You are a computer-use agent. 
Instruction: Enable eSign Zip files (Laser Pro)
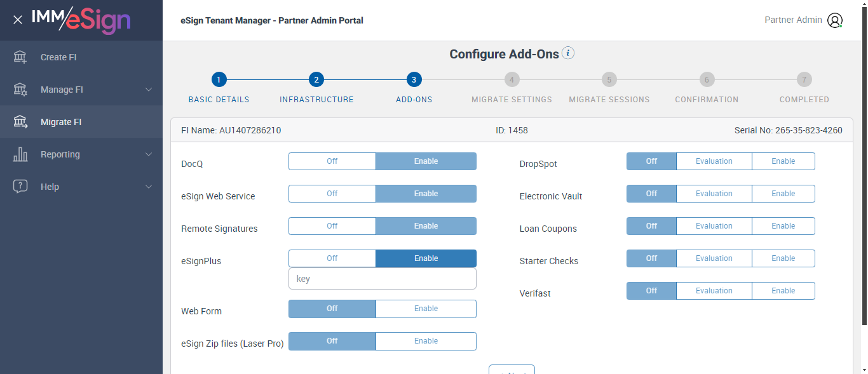pos(426,341)
